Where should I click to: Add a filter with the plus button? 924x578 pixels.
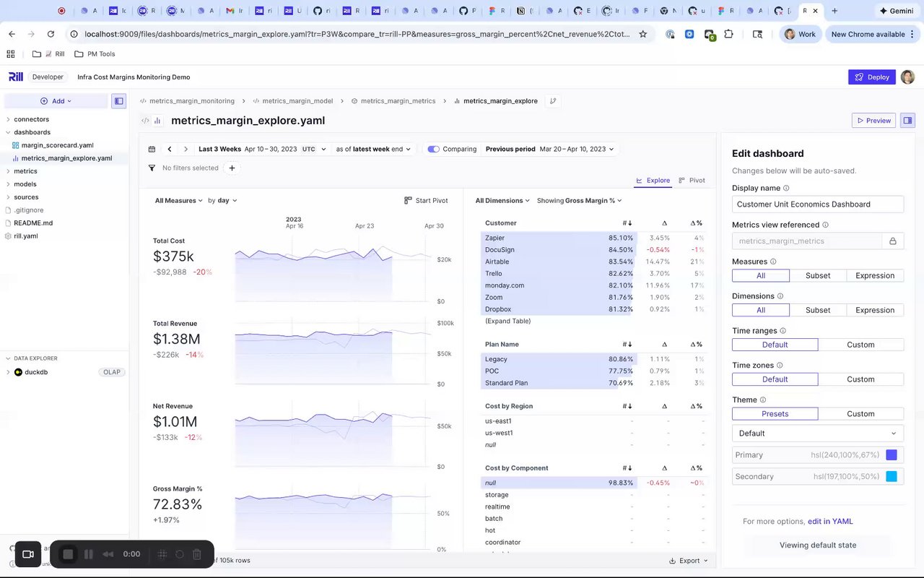tap(232, 168)
